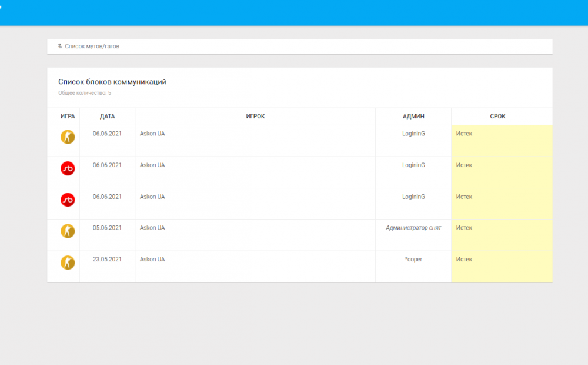
Task: Click the Список блоков коммуникаций heading
Action: point(112,82)
